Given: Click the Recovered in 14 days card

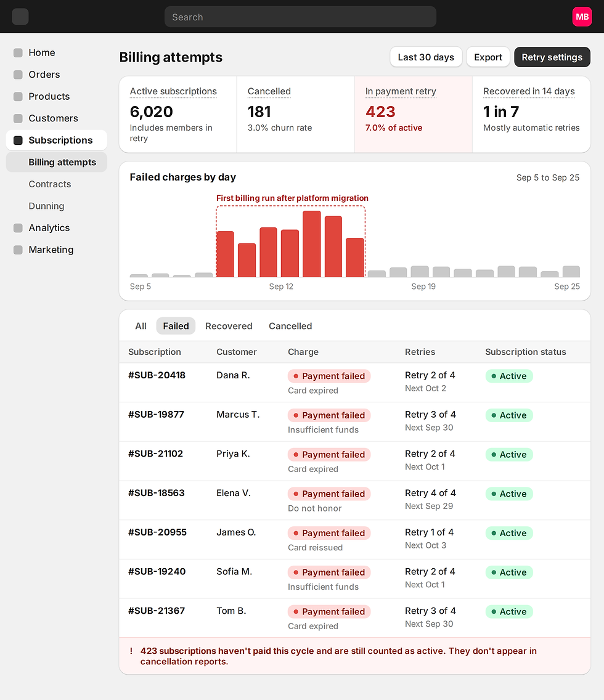Looking at the screenshot, I should (531, 114).
